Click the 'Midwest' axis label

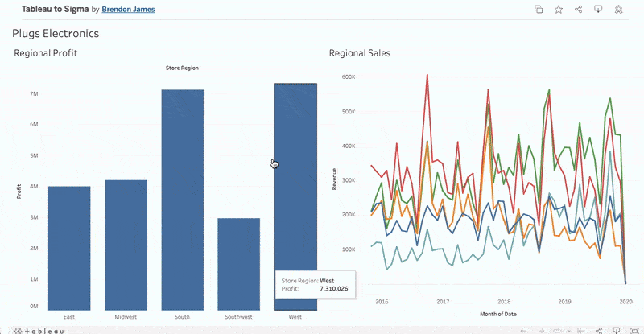126,317
